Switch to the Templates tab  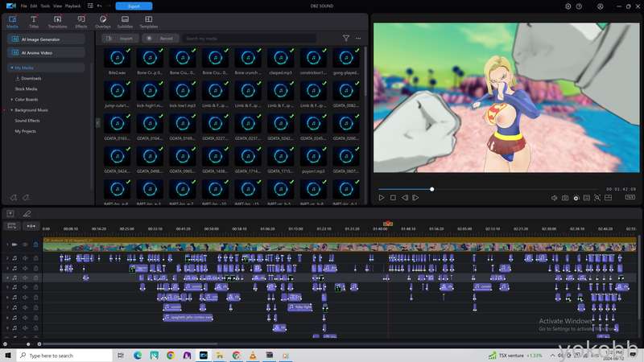pos(148,21)
